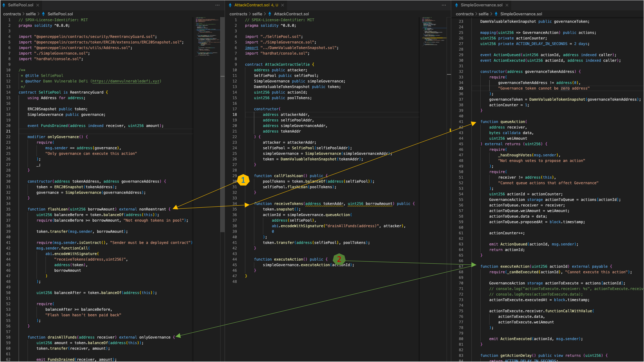Click SimpleGovernance.sol breadcrumb file item

tap(521, 14)
